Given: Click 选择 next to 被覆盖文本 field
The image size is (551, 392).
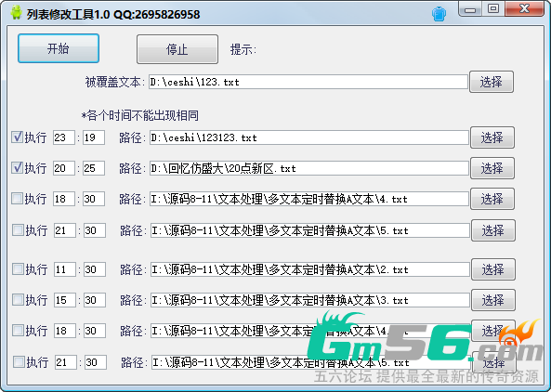Looking at the screenshot, I should tap(492, 82).
